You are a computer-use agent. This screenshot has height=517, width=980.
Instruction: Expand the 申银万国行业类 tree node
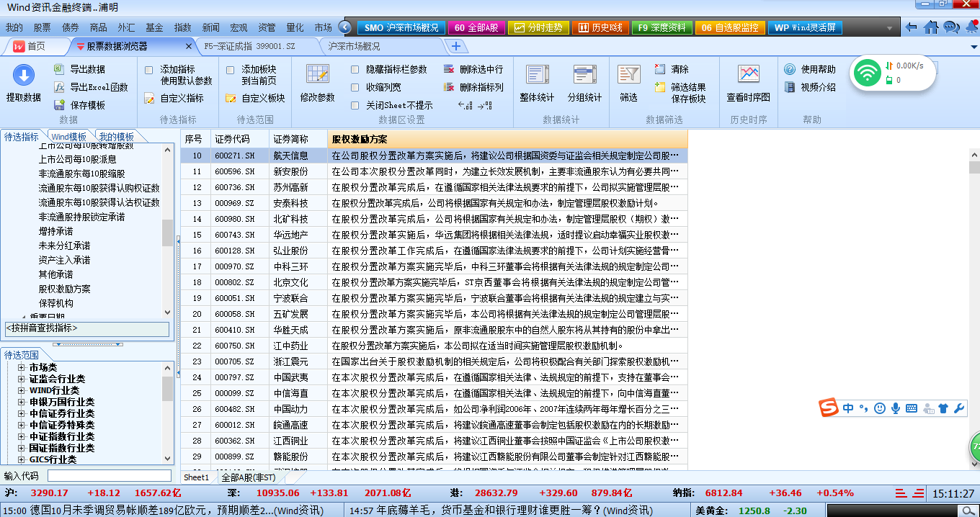(22, 402)
